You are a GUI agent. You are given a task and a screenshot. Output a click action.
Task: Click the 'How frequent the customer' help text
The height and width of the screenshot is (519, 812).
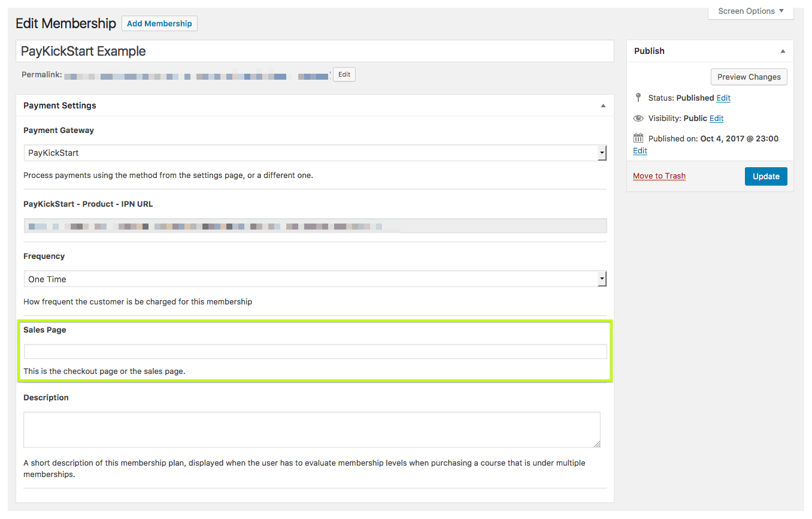coord(138,301)
